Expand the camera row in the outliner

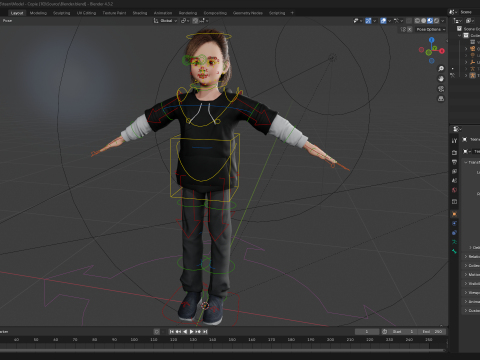pos(466,49)
